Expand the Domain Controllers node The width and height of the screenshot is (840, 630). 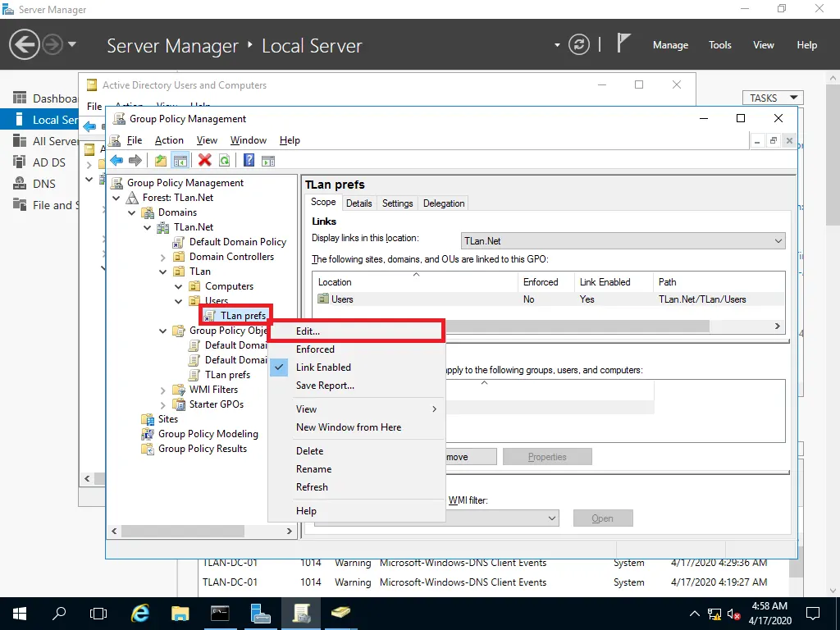(163, 257)
